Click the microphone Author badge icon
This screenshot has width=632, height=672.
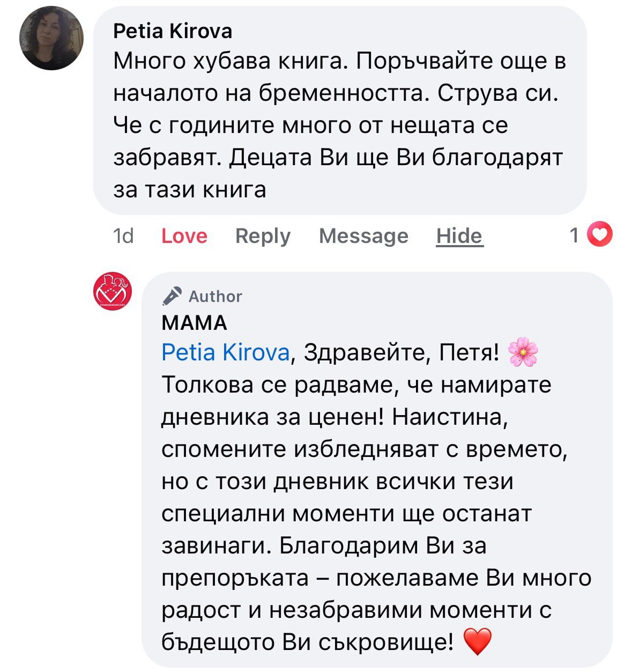172,296
